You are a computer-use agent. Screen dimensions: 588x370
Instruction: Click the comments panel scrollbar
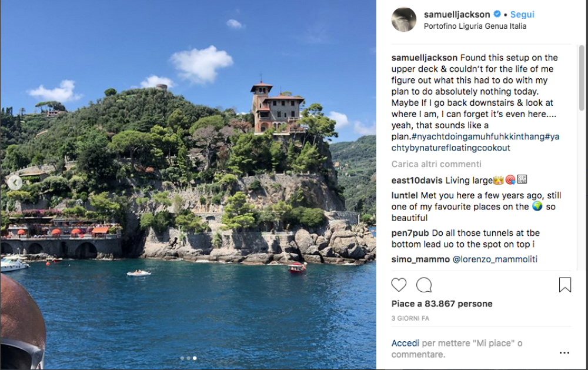(x=582, y=76)
